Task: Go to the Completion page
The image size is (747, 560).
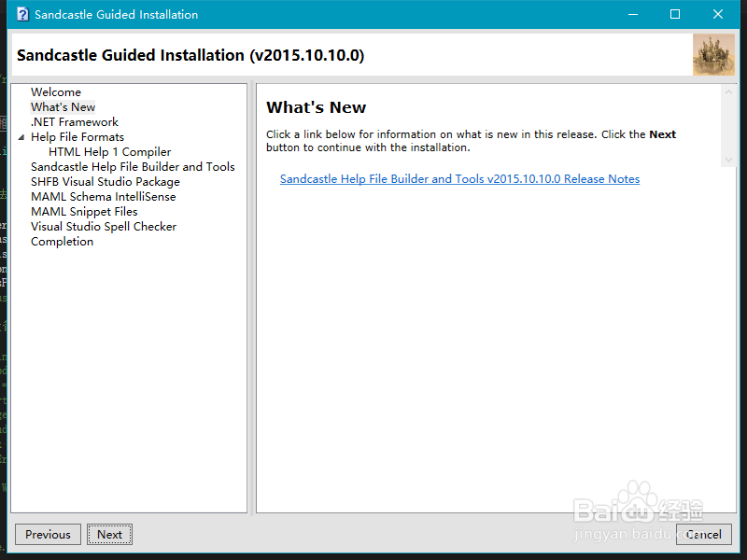Action: coord(62,242)
